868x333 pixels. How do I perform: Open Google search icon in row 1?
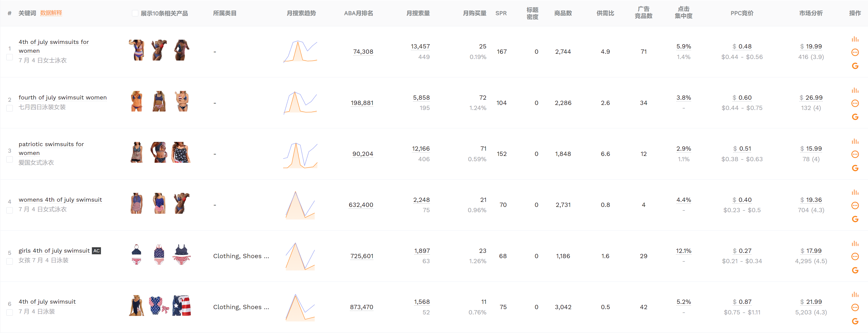pyautogui.click(x=855, y=66)
